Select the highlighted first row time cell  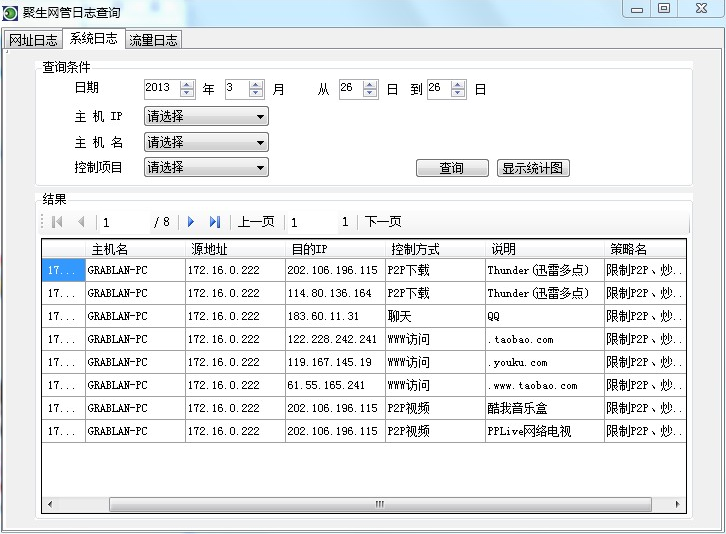click(63, 270)
